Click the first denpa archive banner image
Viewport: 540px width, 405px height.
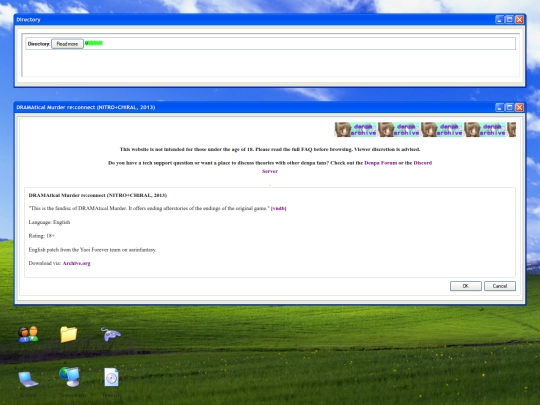355,129
